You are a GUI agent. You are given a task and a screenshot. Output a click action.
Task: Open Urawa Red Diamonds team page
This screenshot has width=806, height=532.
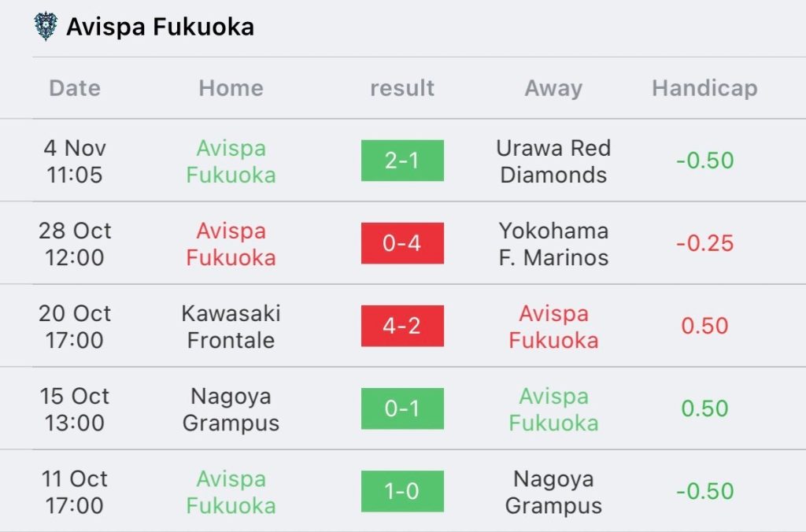(x=553, y=161)
